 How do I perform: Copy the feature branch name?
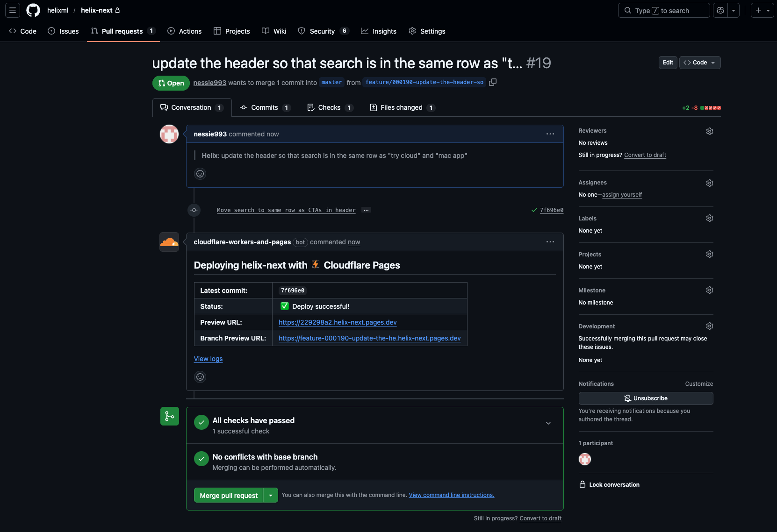pyautogui.click(x=493, y=82)
